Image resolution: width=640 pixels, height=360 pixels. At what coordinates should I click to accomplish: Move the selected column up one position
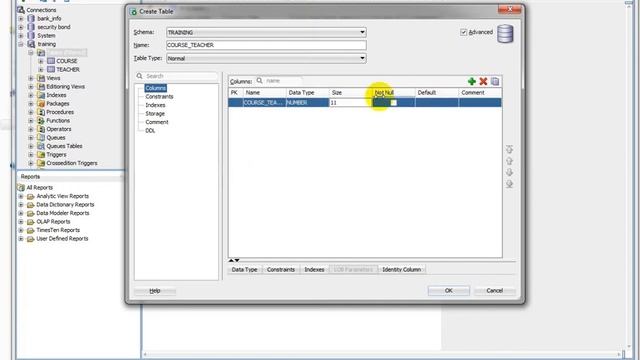point(509,161)
